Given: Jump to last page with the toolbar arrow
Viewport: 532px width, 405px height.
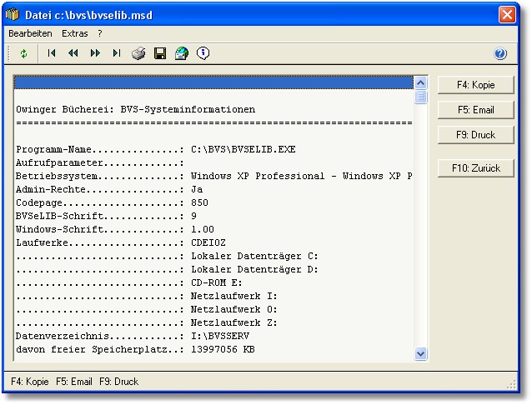Looking at the screenshot, I should click(117, 53).
